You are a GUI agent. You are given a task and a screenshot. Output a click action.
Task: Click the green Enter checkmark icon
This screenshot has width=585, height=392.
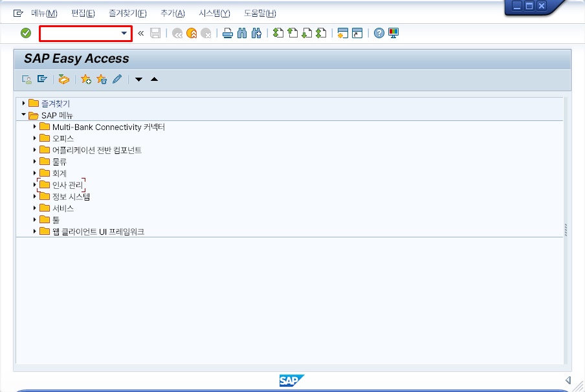click(26, 33)
